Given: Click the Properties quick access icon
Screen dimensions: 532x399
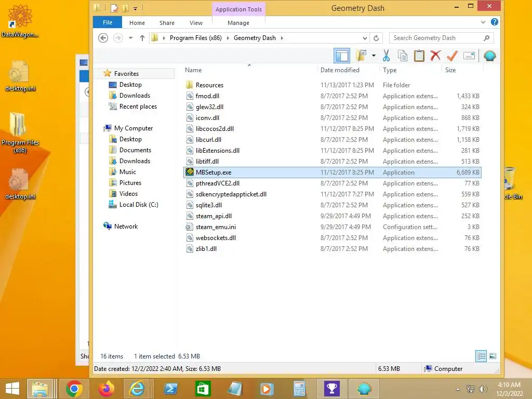Looking at the screenshot, I should tap(114, 8).
